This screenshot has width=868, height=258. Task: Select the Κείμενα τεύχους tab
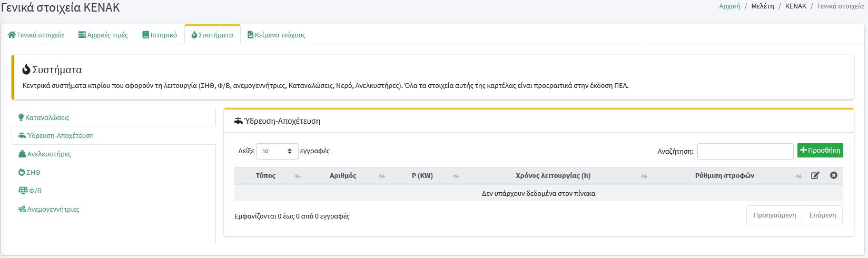point(277,35)
